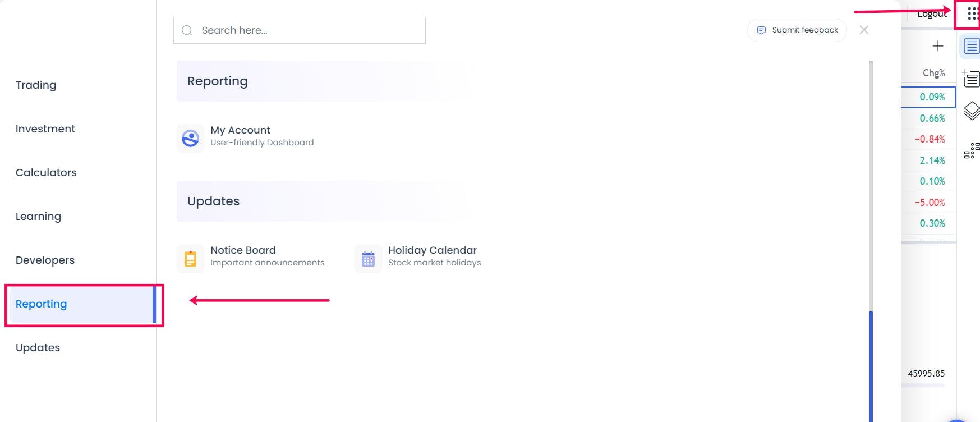This screenshot has height=422, width=980.
Task: Click the search magnifier icon
Action: point(187,30)
